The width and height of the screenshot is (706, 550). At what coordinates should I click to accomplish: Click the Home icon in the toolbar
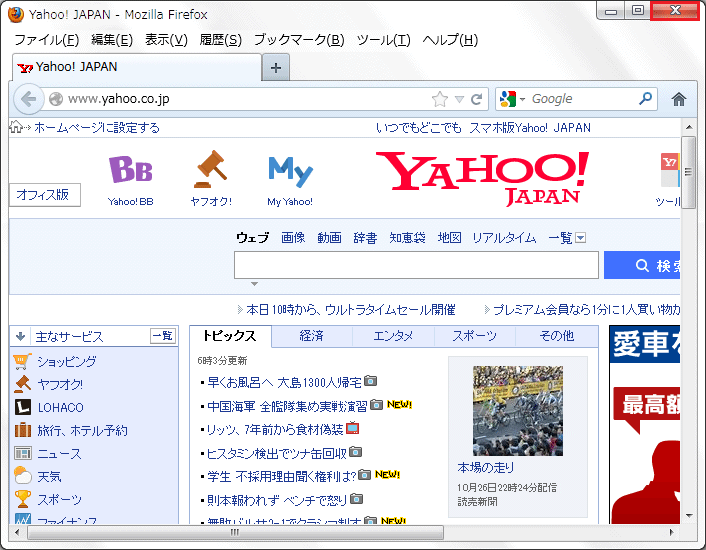679,99
